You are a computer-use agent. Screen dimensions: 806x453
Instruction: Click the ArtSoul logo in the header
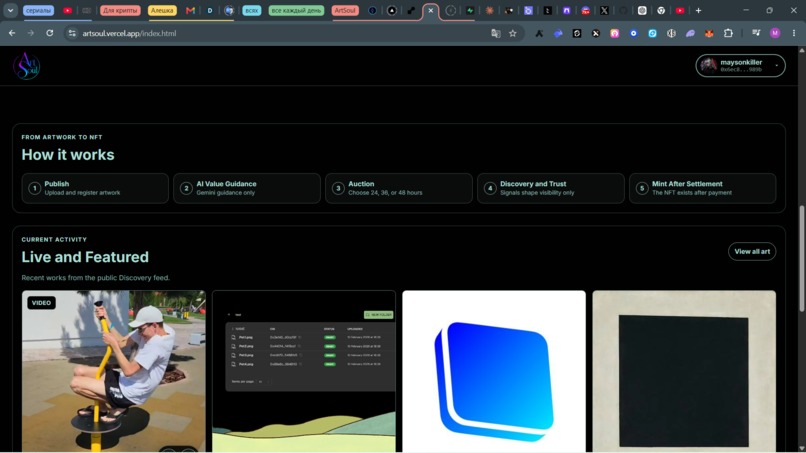tap(27, 66)
